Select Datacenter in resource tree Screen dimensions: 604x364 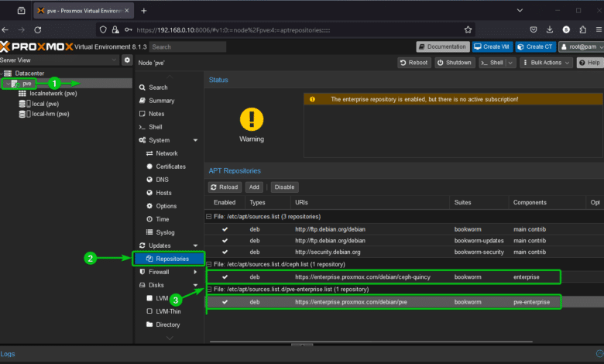29,73
